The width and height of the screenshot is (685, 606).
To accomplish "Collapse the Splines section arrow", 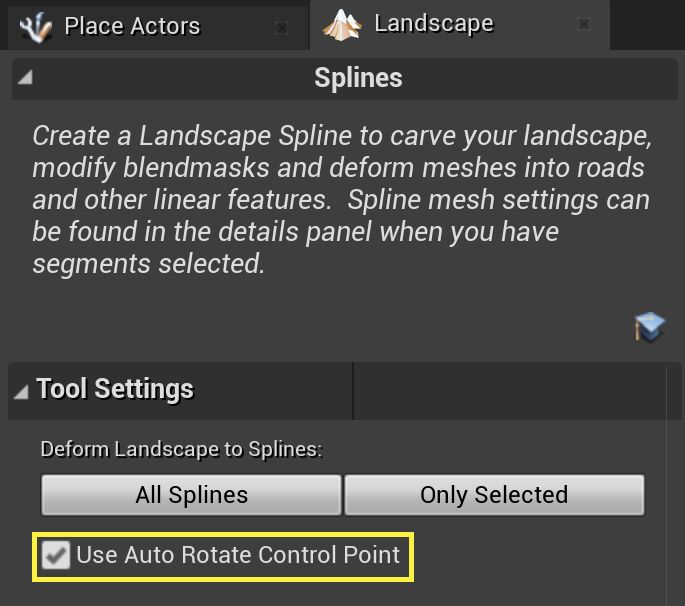I will click(x=25, y=78).
